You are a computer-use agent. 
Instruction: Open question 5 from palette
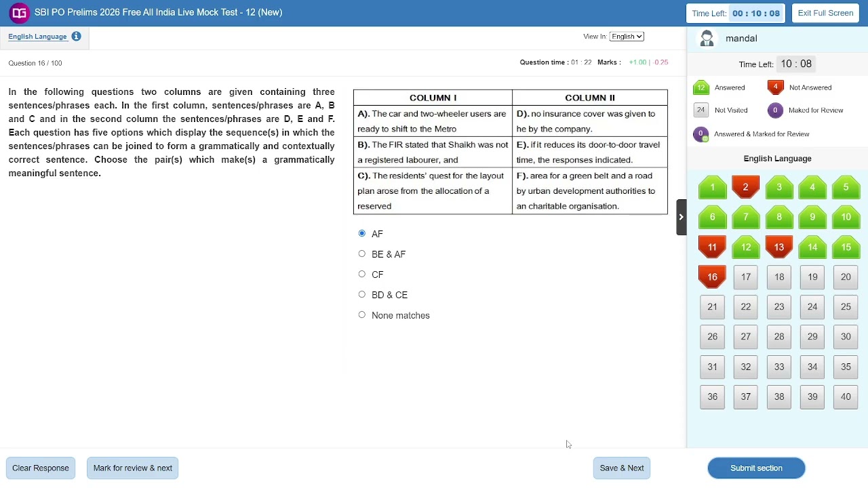(846, 188)
